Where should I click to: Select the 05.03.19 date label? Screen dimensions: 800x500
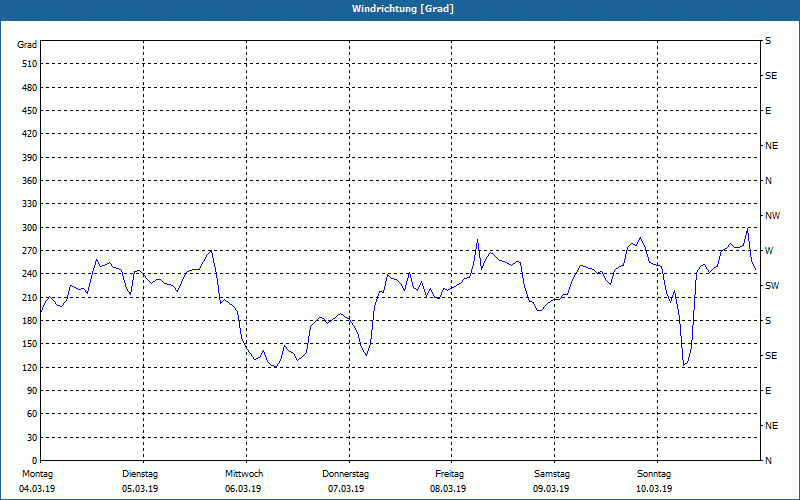click(140, 489)
